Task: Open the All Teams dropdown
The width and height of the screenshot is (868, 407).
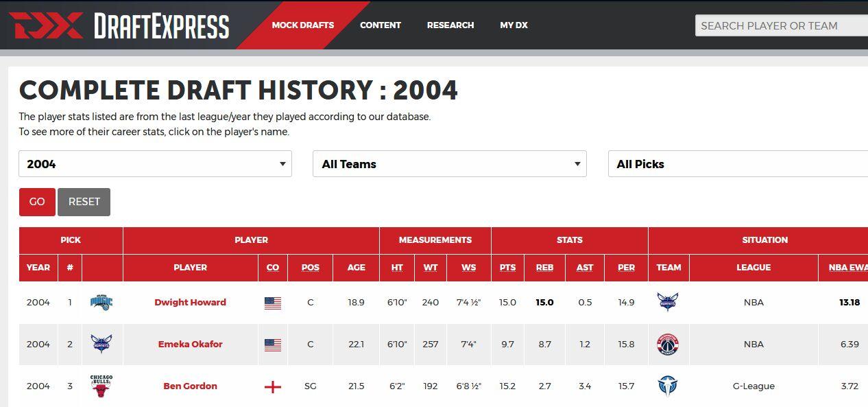Action: 450,164
